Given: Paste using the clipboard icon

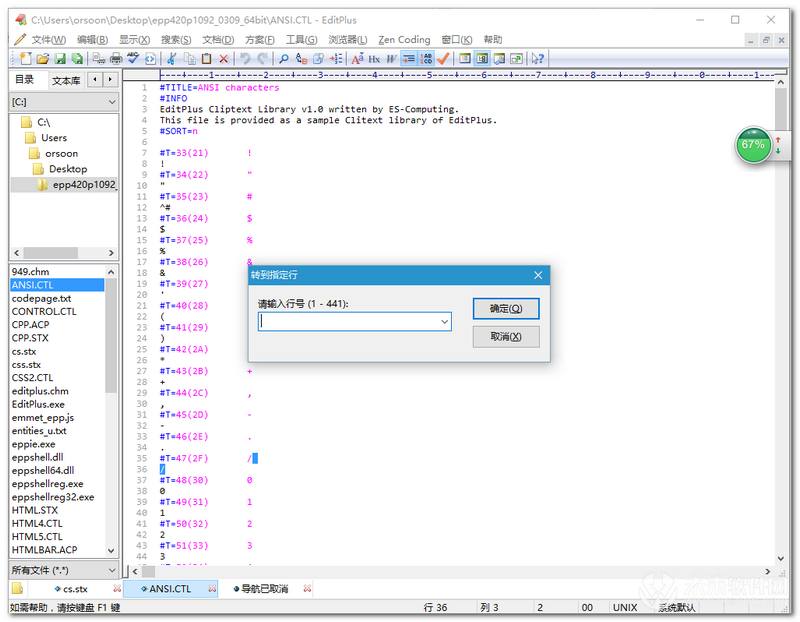Looking at the screenshot, I should (x=206, y=59).
